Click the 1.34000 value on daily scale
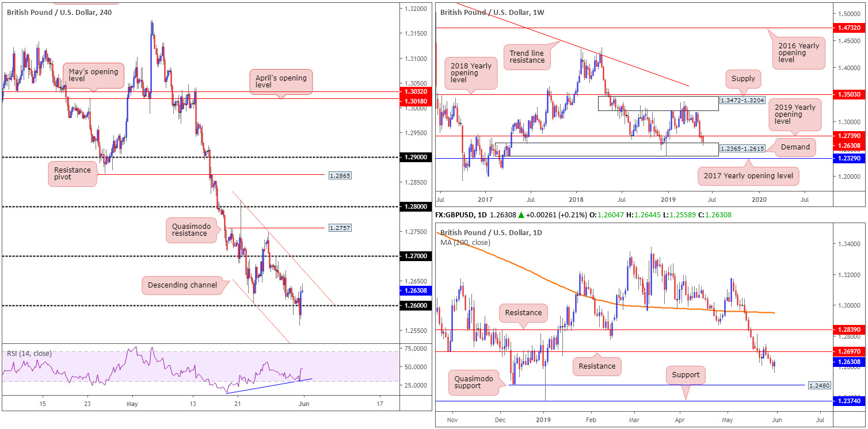 pyautogui.click(x=848, y=244)
